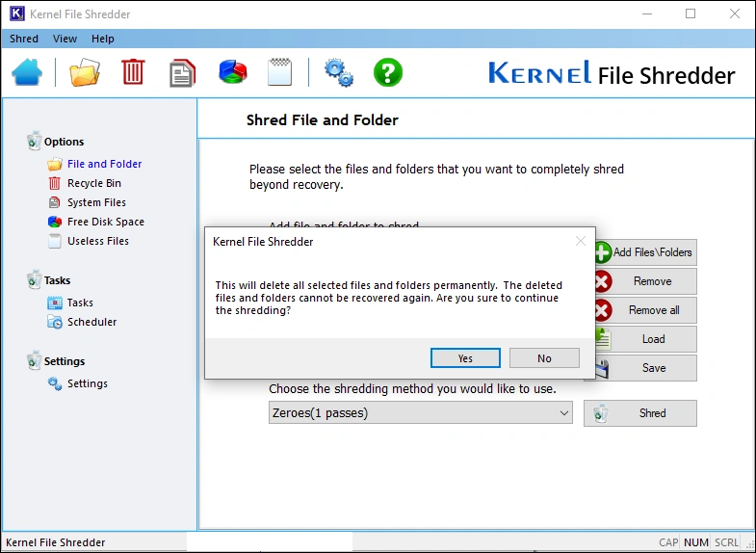The height and width of the screenshot is (553, 756).
Task: Expand the shredding method dropdown
Action: pyautogui.click(x=564, y=413)
